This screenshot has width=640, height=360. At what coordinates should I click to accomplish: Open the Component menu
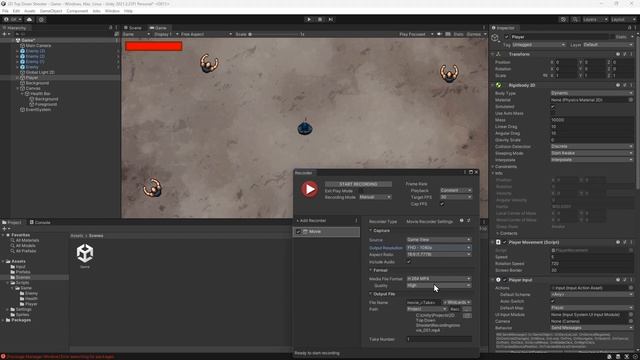tap(77, 11)
